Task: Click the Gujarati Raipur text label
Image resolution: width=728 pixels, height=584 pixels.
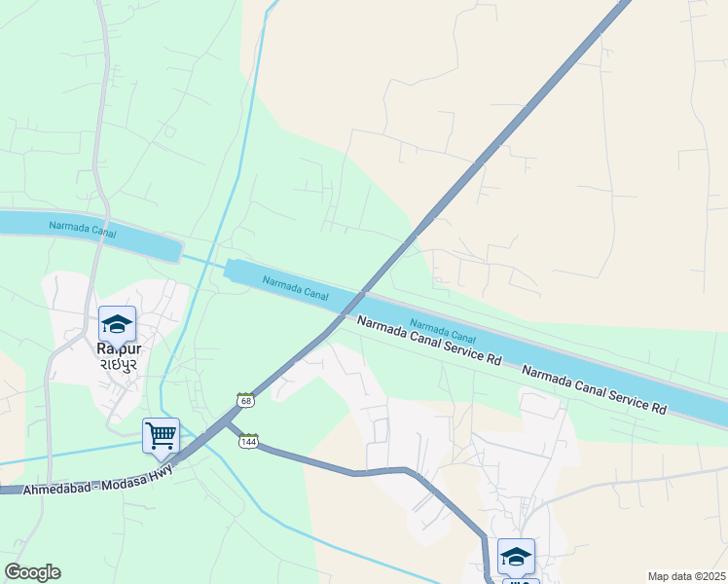Action: 119,364
